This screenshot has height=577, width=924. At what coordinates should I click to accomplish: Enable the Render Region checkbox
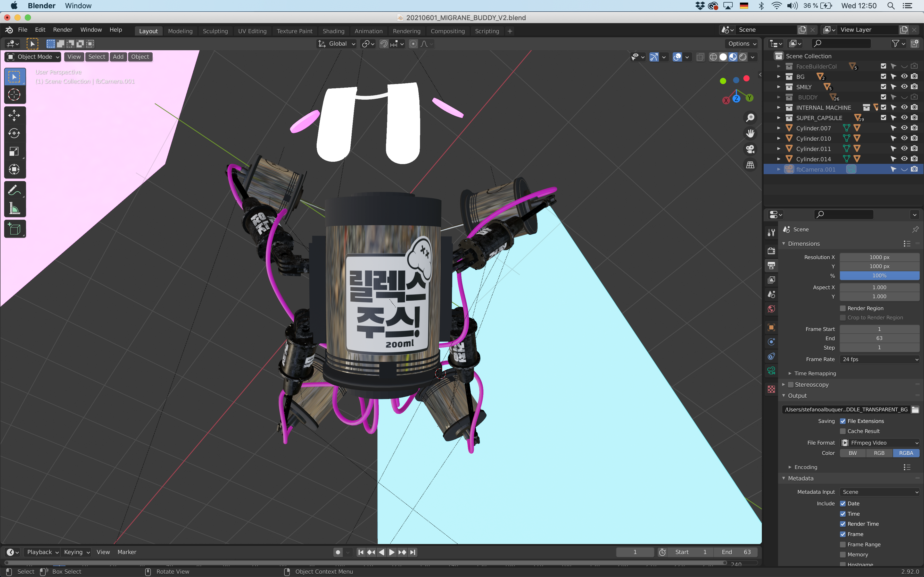coord(843,308)
